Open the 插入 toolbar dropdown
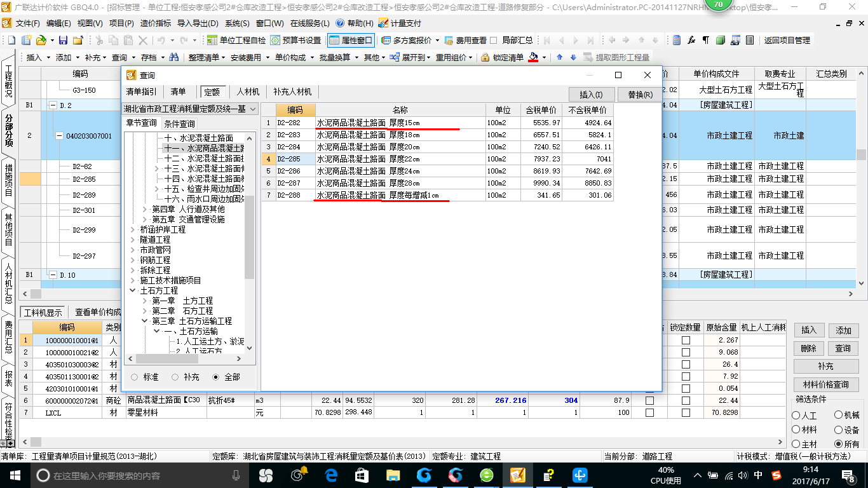 [x=37, y=57]
